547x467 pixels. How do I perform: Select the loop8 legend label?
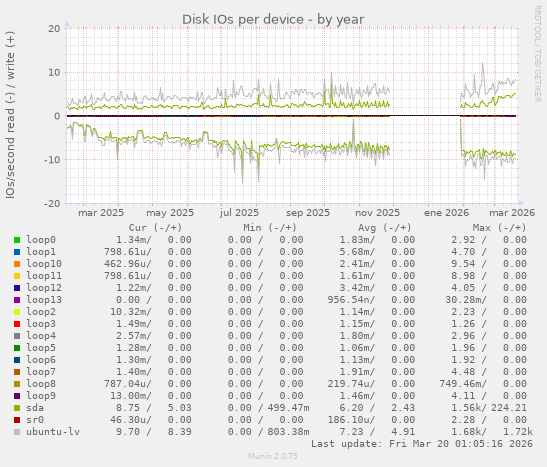[41, 384]
